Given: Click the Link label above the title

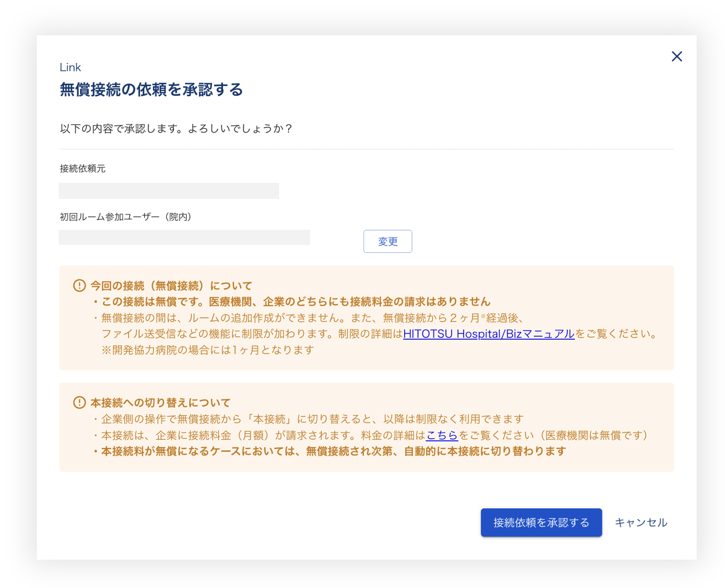Looking at the screenshot, I should (x=70, y=67).
